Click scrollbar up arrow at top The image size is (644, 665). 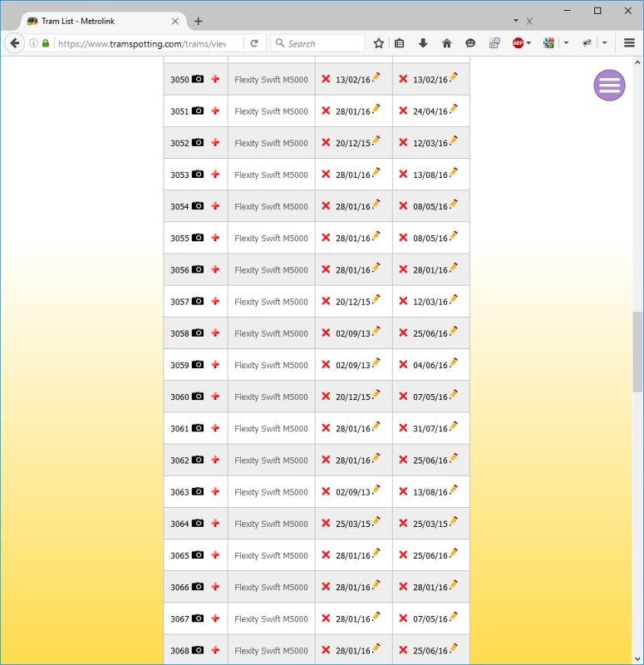click(637, 62)
